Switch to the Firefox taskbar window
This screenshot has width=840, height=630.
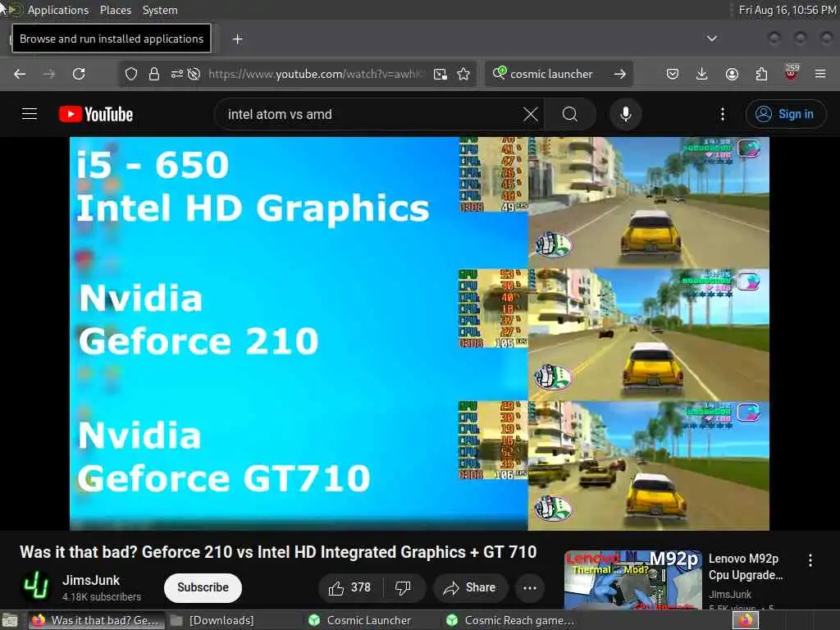click(95, 620)
